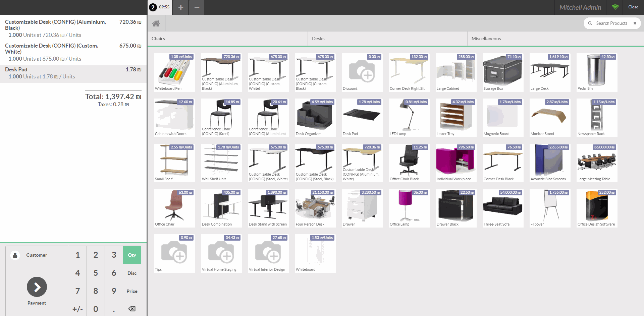Add Office Lamp to order
Screen dimensions: 644x316
point(409,208)
